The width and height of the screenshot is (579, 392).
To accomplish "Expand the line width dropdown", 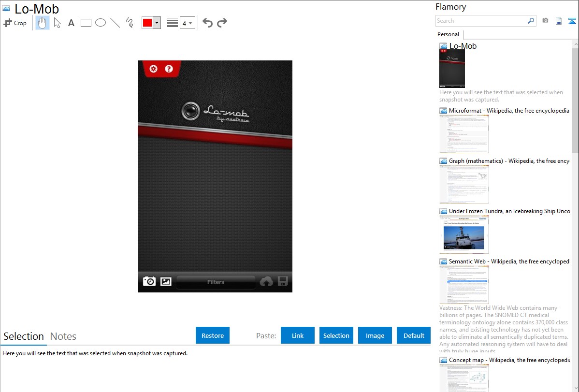I will 188,23.
